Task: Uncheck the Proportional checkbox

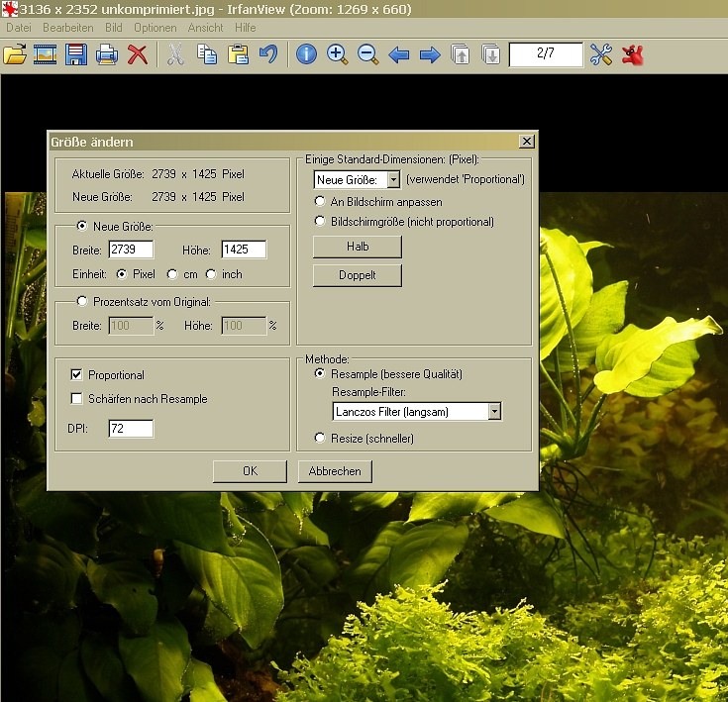Action: tap(77, 375)
